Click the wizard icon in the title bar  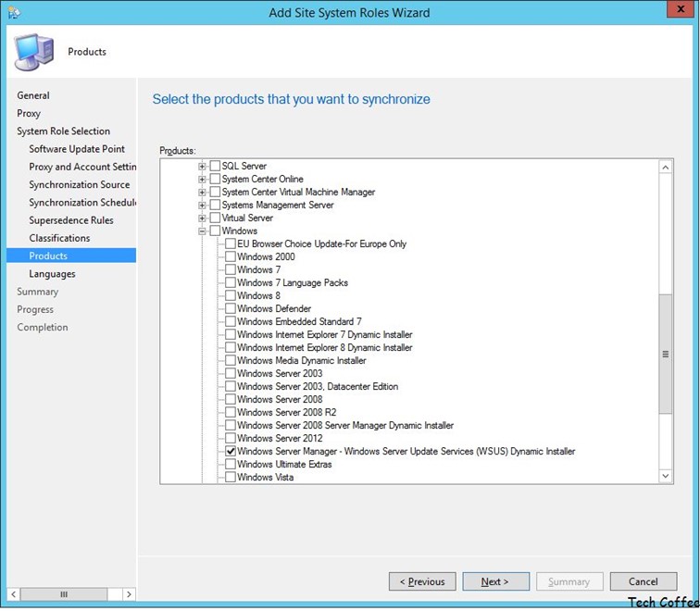pos(13,12)
